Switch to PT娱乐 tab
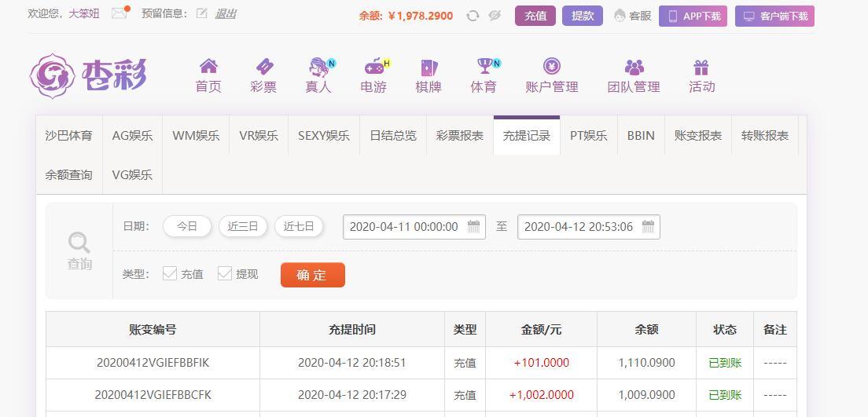The height and width of the screenshot is (417, 868). [589, 136]
